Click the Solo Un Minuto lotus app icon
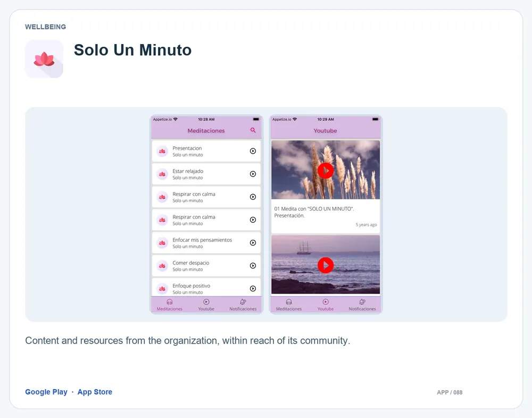 44,59
